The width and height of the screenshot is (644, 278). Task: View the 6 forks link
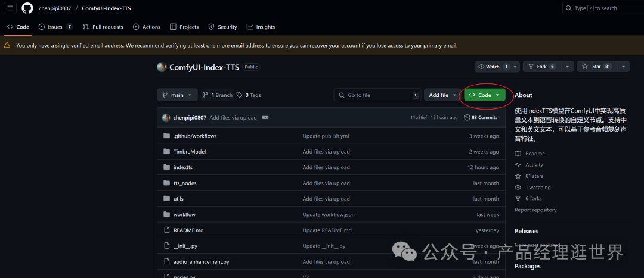pos(528,198)
